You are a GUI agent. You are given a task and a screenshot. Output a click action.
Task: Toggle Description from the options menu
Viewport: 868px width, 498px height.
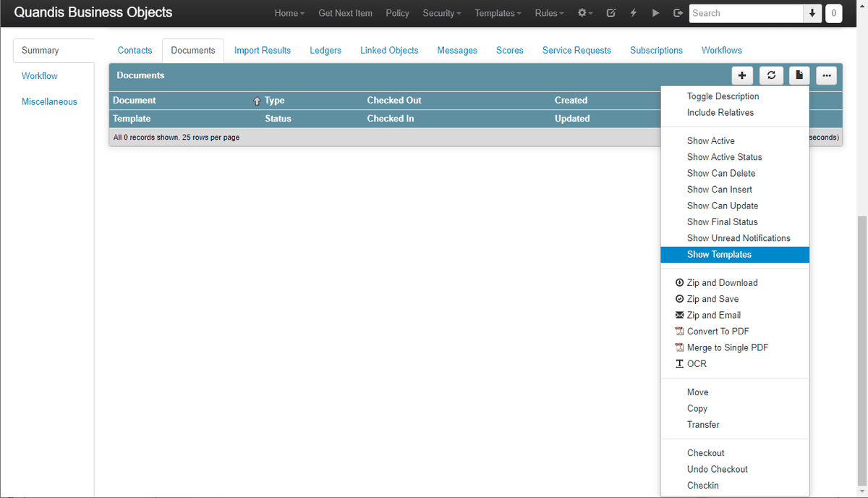pyautogui.click(x=735, y=96)
